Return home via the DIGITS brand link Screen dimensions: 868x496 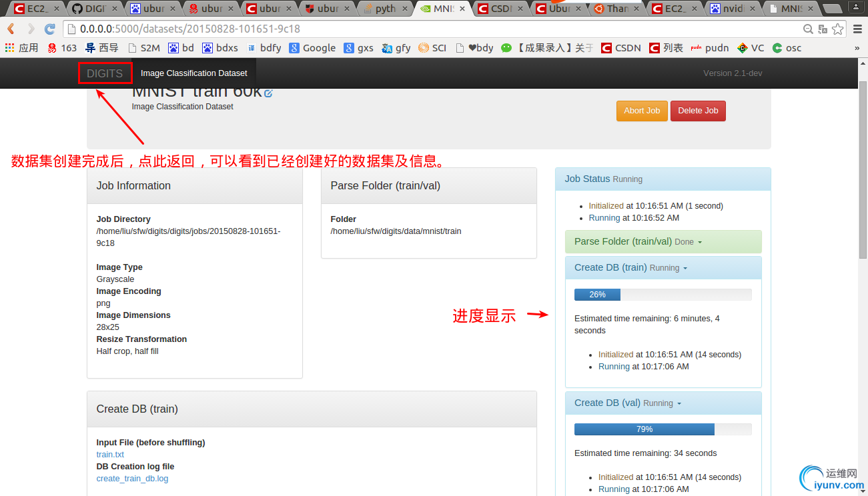click(105, 73)
